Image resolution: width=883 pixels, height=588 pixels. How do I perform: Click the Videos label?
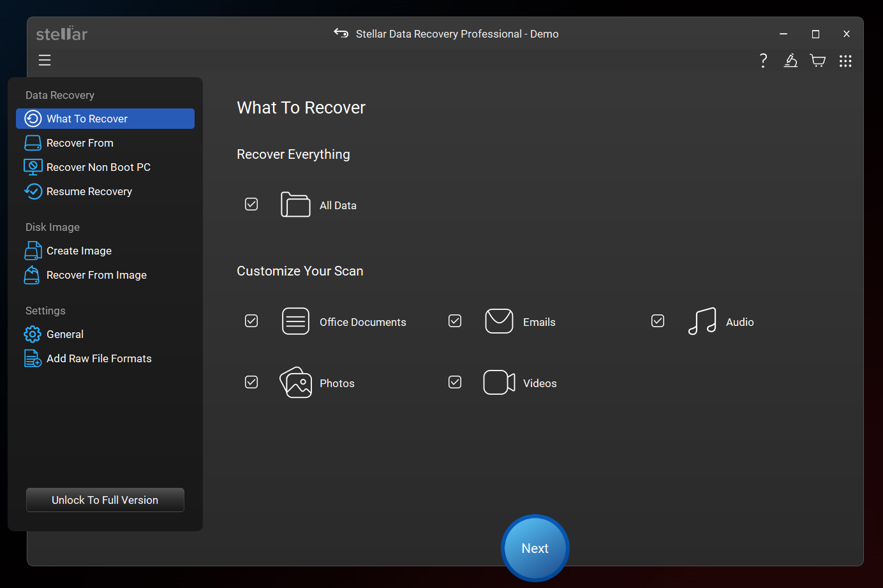click(x=540, y=383)
